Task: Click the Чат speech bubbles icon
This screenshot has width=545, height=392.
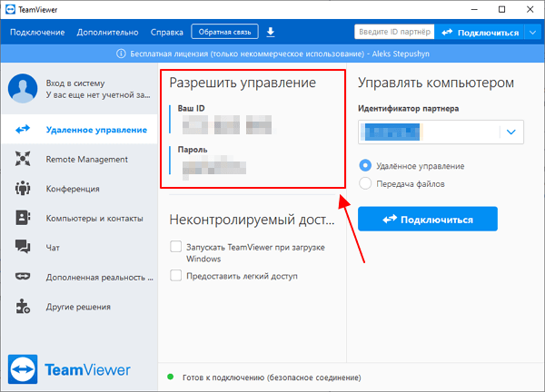Action: click(x=23, y=247)
